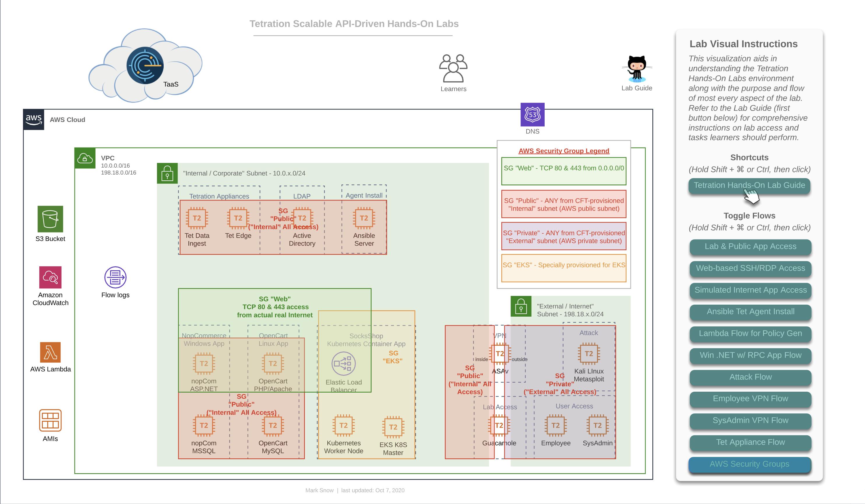Click the SG "Web" TCP 80 & 443 label
865x504 pixels.
[275, 307]
